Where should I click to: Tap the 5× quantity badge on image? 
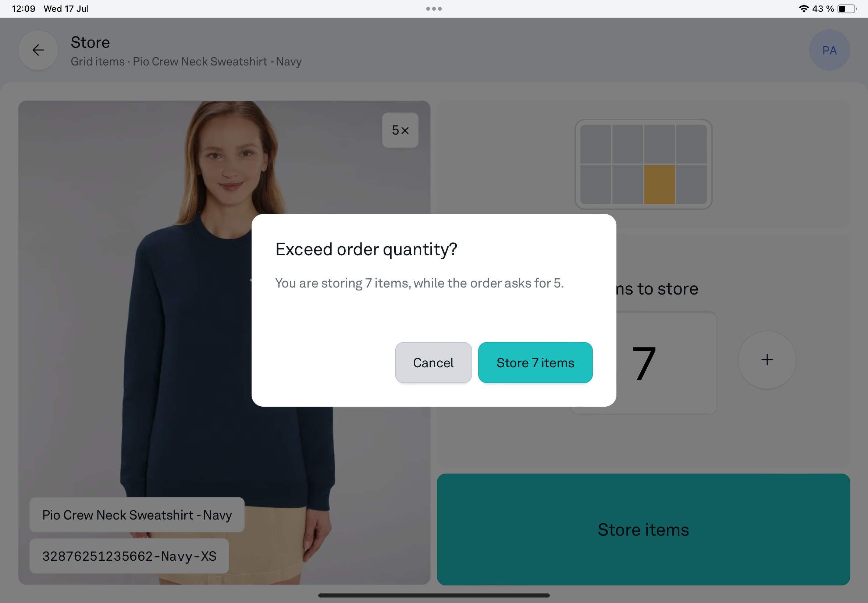pos(400,130)
